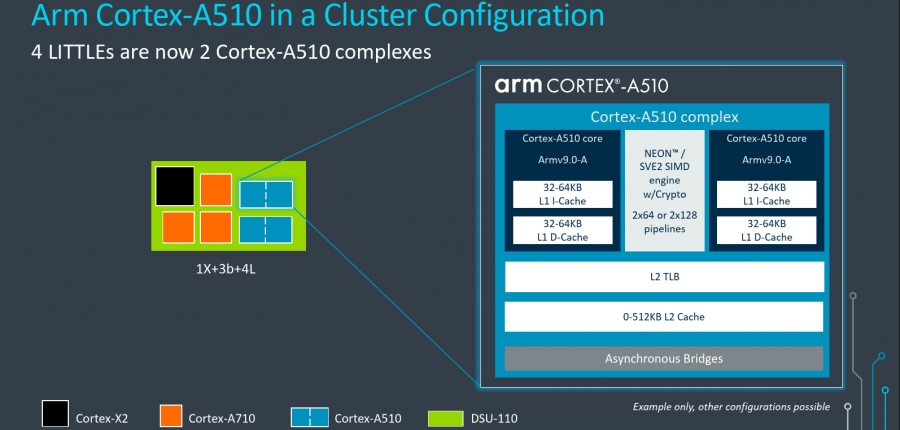Image resolution: width=900 pixels, height=430 pixels.
Task: Click the black Cortex-X2 legend swatch
Action: click(x=55, y=414)
